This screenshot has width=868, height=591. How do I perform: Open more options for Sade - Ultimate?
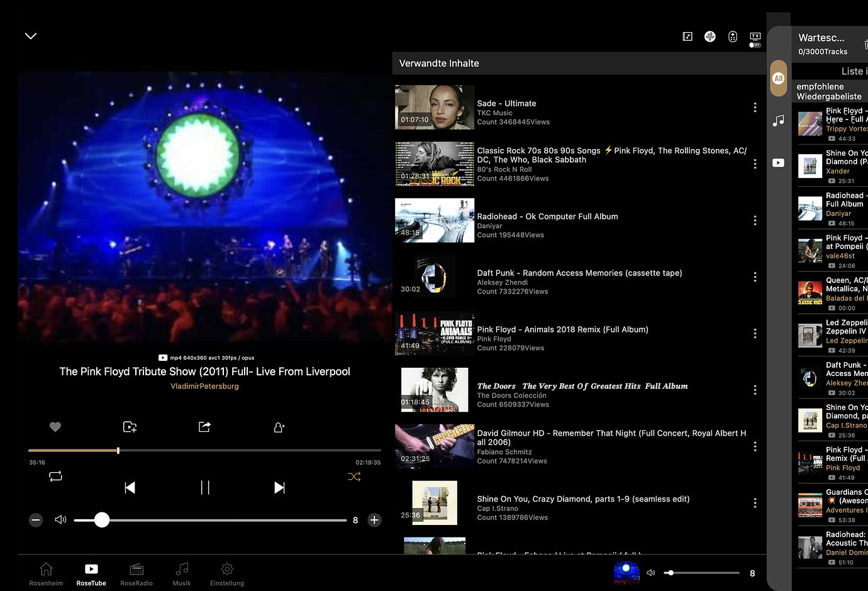click(x=755, y=108)
